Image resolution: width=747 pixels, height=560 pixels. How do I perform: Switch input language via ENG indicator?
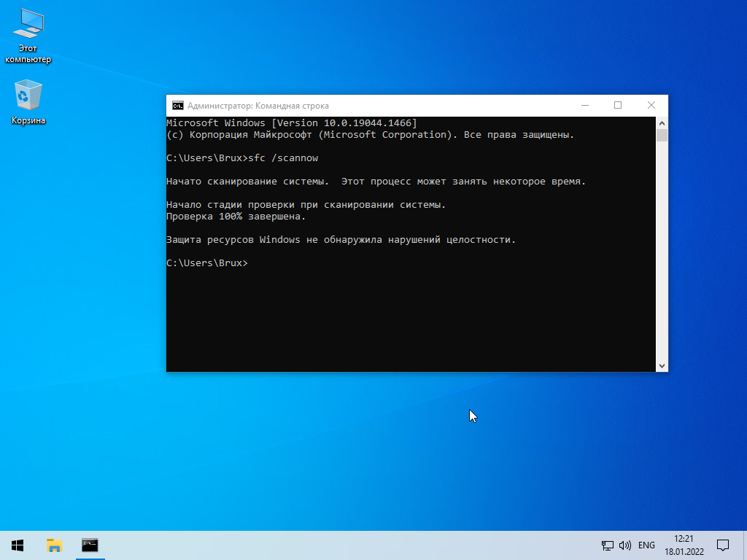tap(646, 545)
